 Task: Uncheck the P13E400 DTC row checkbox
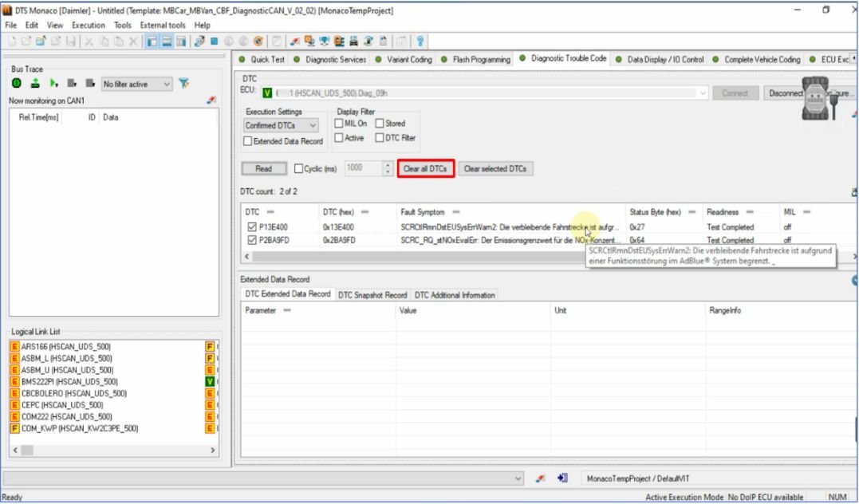[252, 227]
